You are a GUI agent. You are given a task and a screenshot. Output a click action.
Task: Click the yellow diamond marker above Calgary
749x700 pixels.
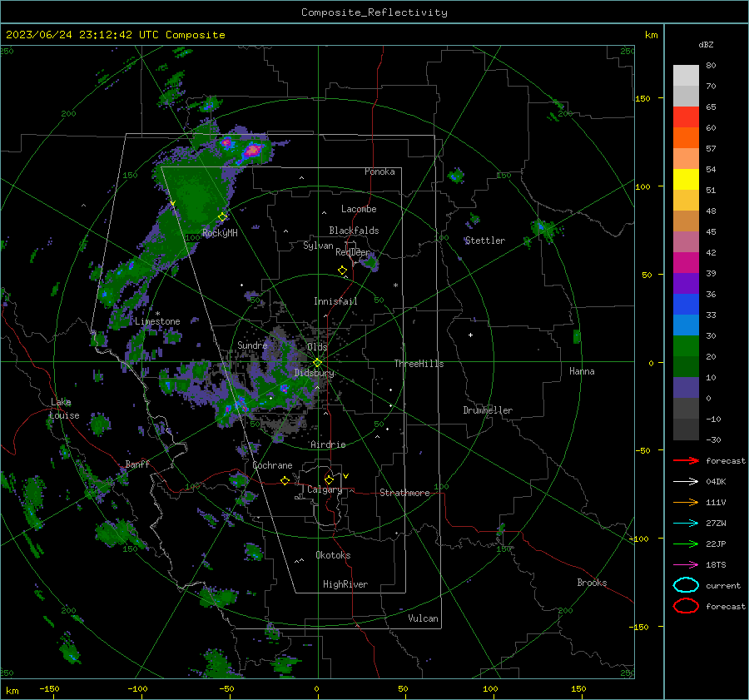coord(329,479)
